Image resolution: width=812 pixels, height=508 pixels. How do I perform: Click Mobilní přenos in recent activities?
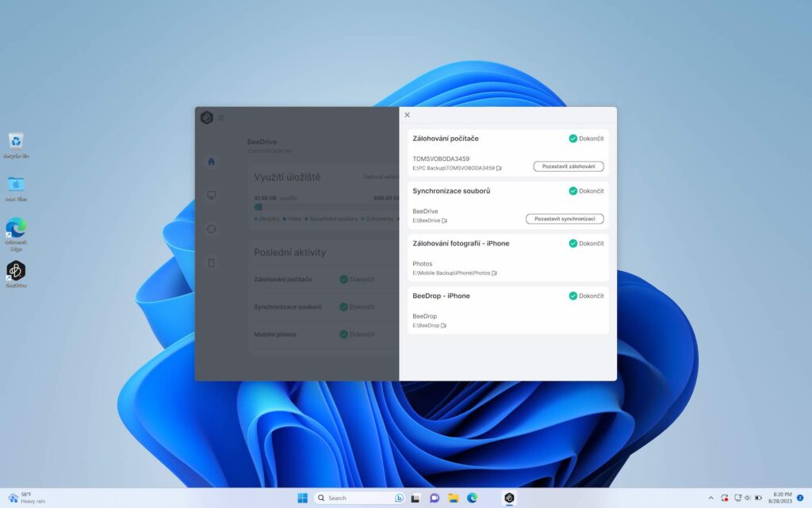pyautogui.click(x=275, y=334)
